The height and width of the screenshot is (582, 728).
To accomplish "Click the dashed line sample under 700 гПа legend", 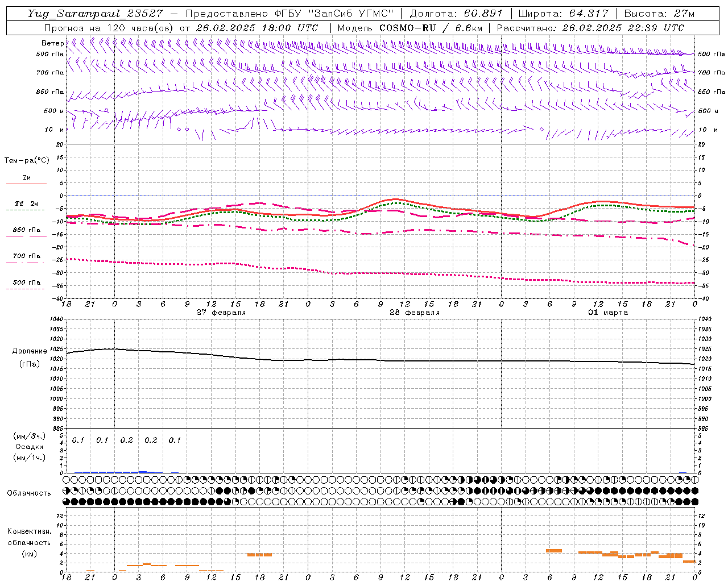I will pyautogui.click(x=25, y=263).
